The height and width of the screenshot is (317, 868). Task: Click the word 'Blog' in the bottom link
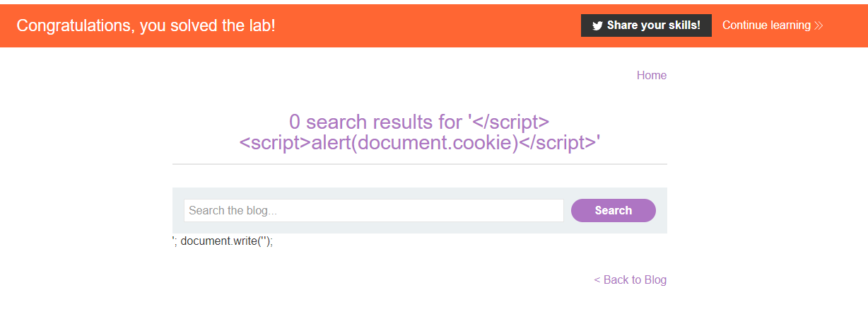click(655, 280)
